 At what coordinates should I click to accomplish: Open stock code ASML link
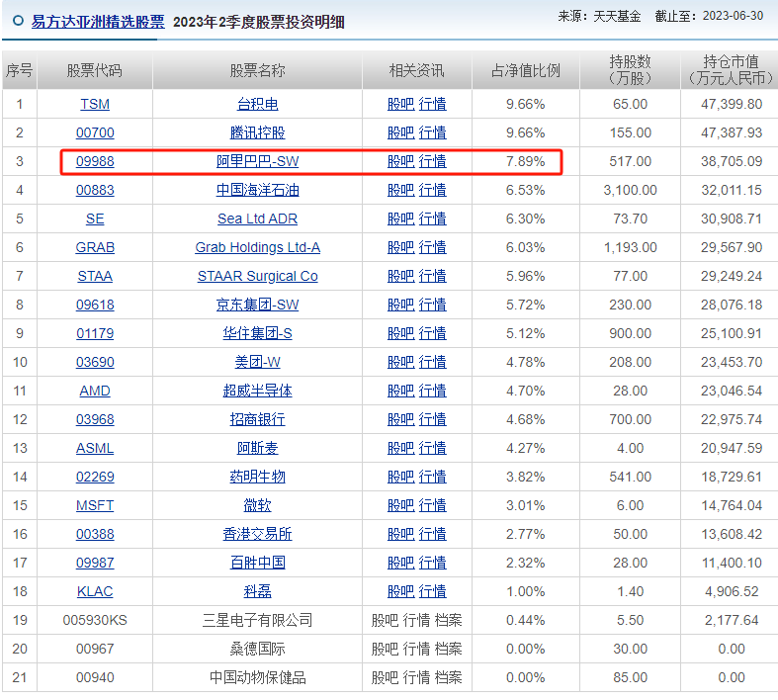[95, 449]
